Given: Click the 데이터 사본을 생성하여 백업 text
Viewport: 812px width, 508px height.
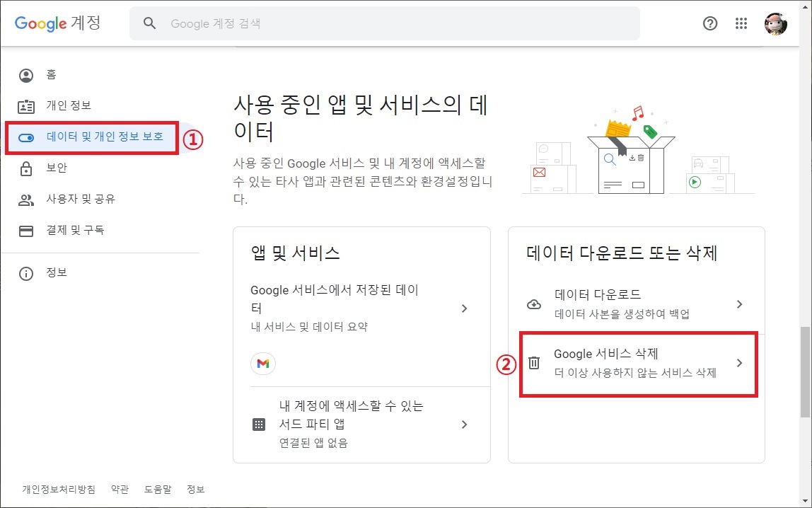Looking at the screenshot, I should coord(622,314).
